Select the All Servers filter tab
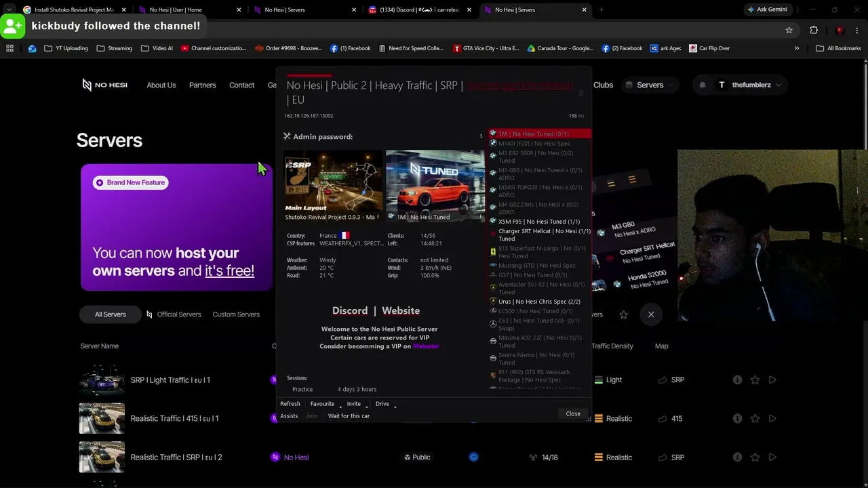868x488 pixels. pyautogui.click(x=111, y=314)
